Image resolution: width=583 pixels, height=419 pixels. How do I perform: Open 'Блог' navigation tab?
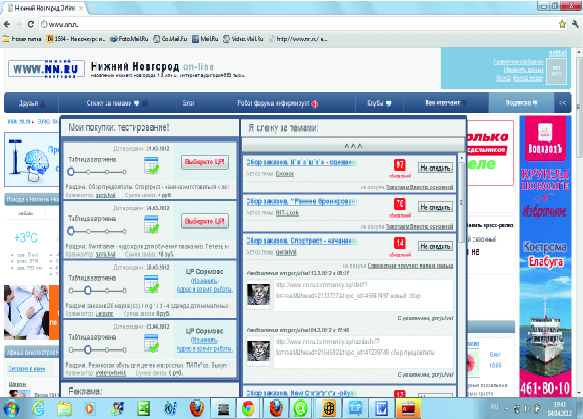point(188,103)
